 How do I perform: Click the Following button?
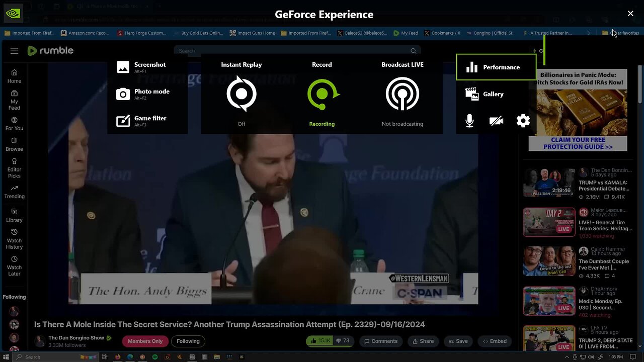coord(188,341)
